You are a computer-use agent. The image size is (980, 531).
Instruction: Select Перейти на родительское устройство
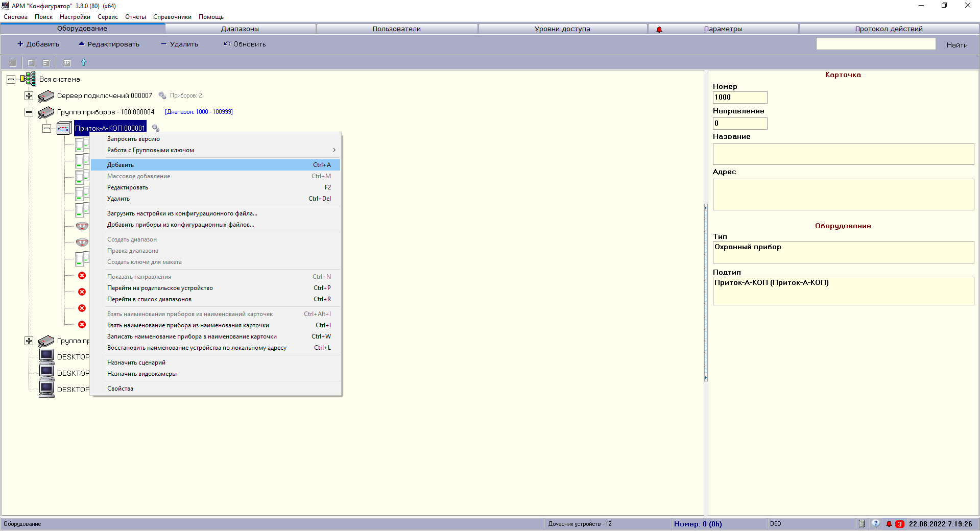(216, 288)
